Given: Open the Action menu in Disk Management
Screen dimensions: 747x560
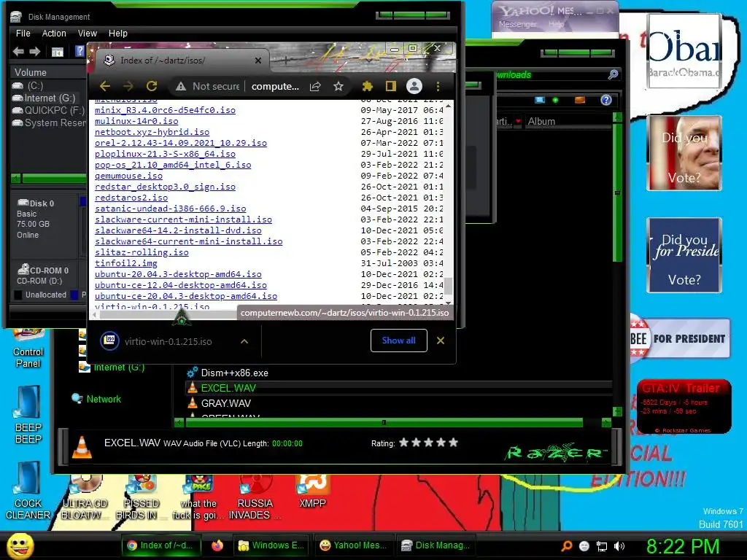Looking at the screenshot, I should click(x=54, y=34).
